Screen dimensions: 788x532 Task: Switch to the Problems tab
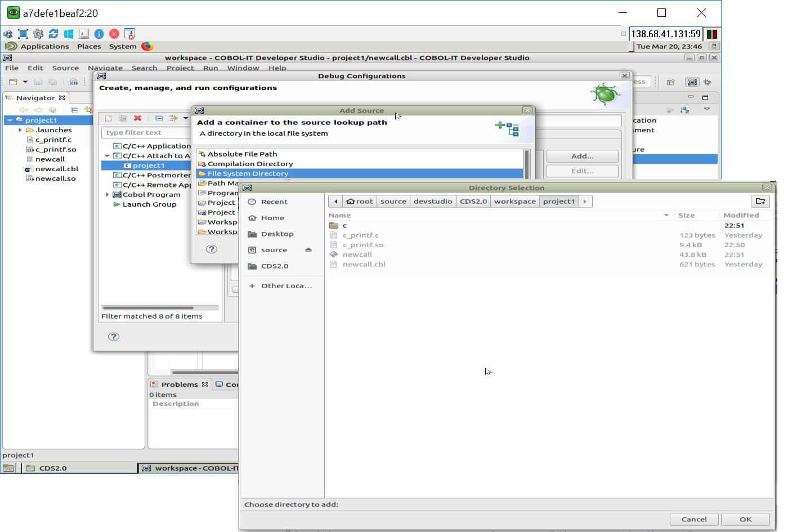pos(179,385)
